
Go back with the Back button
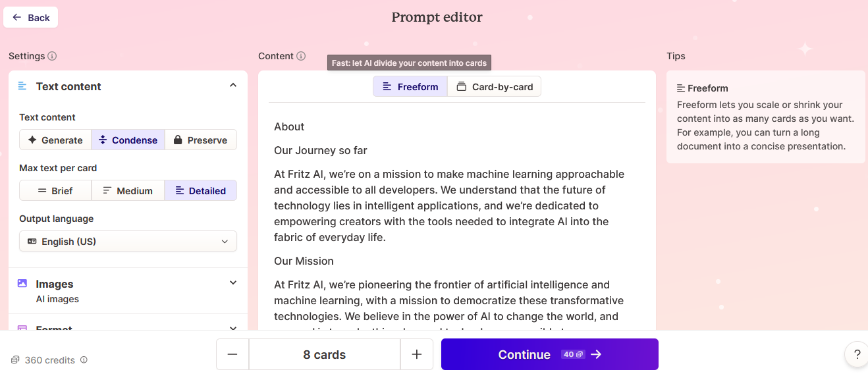pyautogui.click(x=31, y=17)
